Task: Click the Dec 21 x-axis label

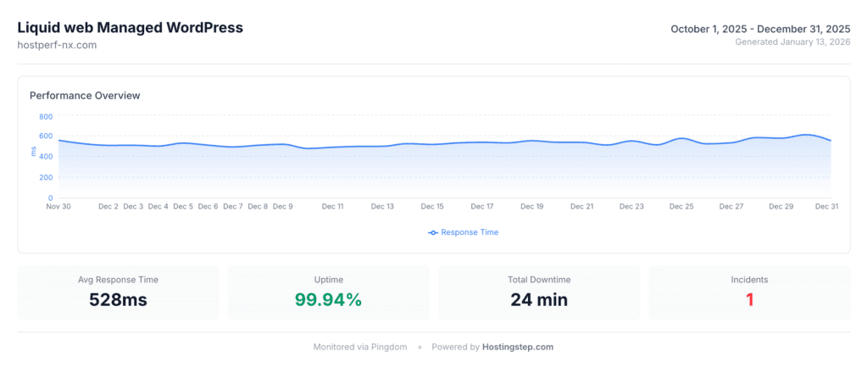Action: (x=581, y=207)
